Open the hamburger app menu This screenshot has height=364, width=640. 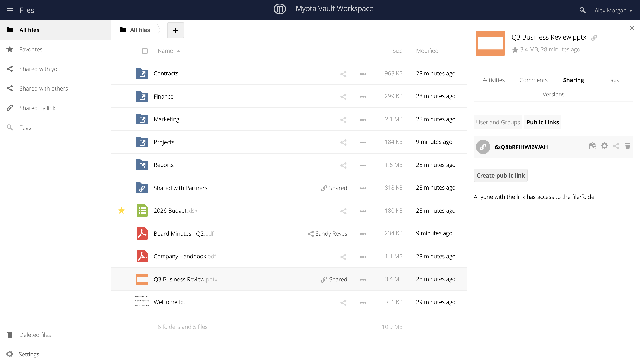[10, 10]
